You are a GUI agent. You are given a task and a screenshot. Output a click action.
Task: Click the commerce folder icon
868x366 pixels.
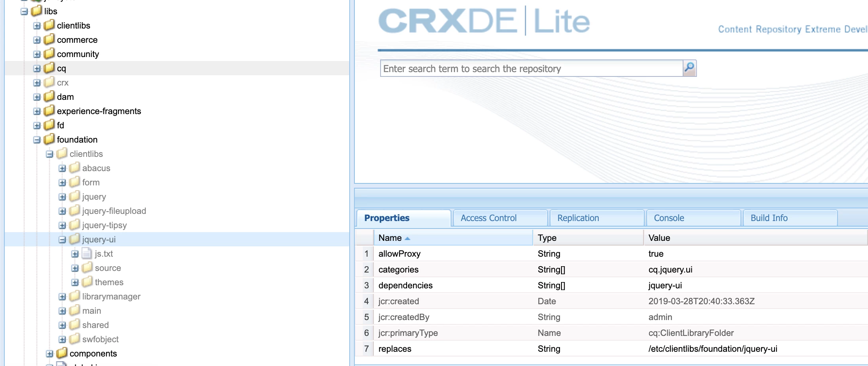(x=49, y=39)
